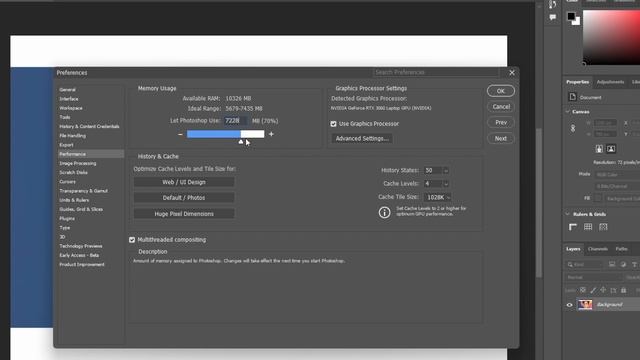Click the Next button
Image resolution: width=640 pixels, height=360 pixels.
click(500, 139)
